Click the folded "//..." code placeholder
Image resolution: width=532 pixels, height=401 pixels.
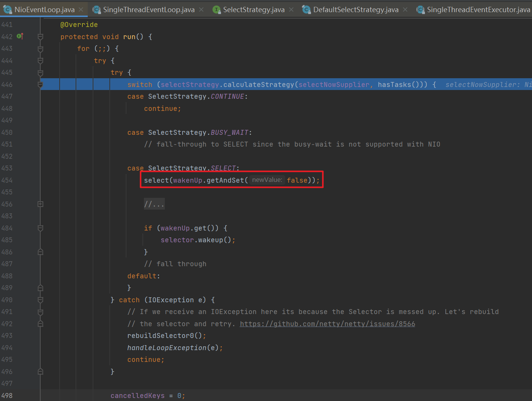coord(154,204)
